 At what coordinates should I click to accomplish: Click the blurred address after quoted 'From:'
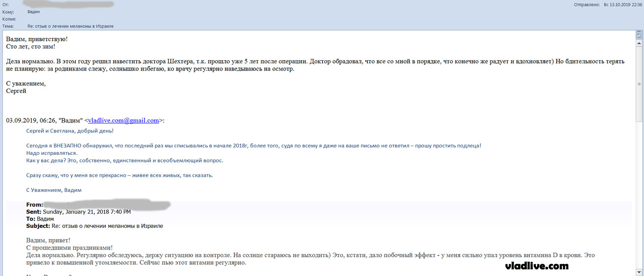click(107, 204)
